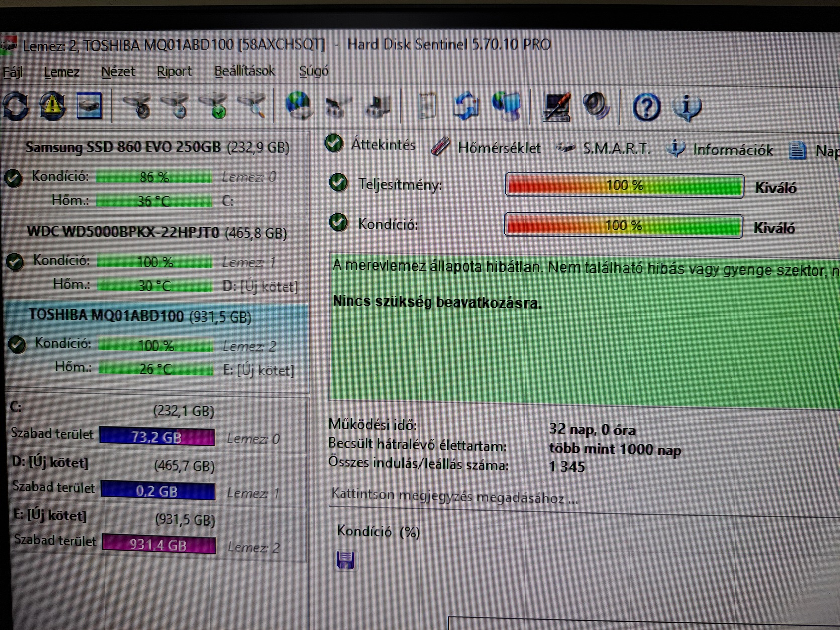The height and width of the screenshot is (630, 840).
Task: Click the Teljesítmény 100 % performance bar
Action: point(624,186)
